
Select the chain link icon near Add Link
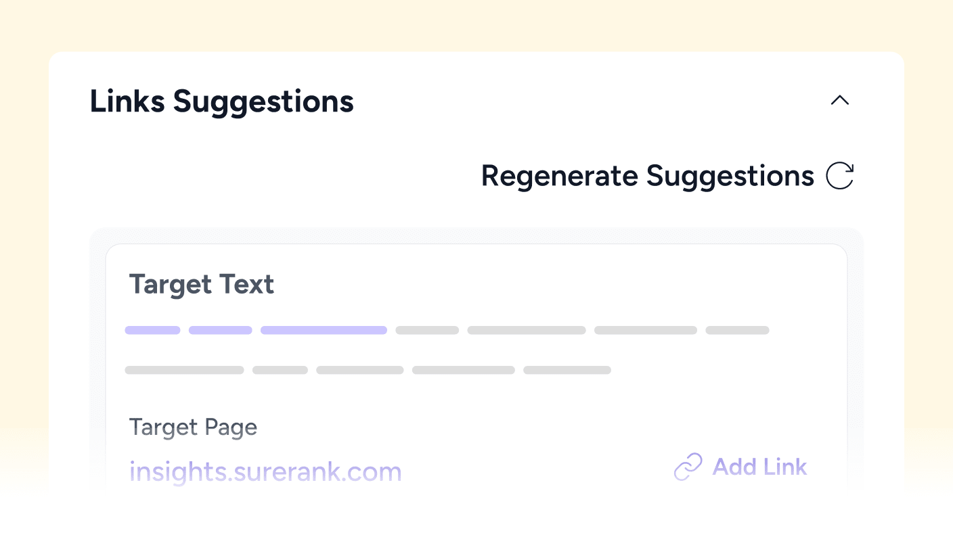pos(688,467)
